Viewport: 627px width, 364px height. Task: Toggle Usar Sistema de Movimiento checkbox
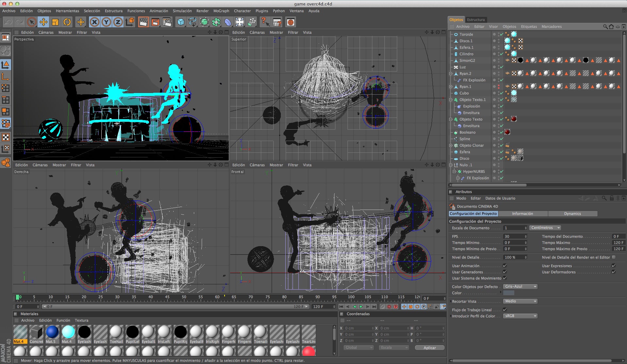tap(505, 278)
